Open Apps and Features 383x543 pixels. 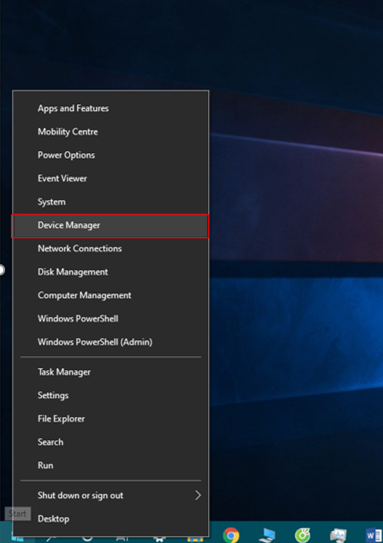pos(110,108)
